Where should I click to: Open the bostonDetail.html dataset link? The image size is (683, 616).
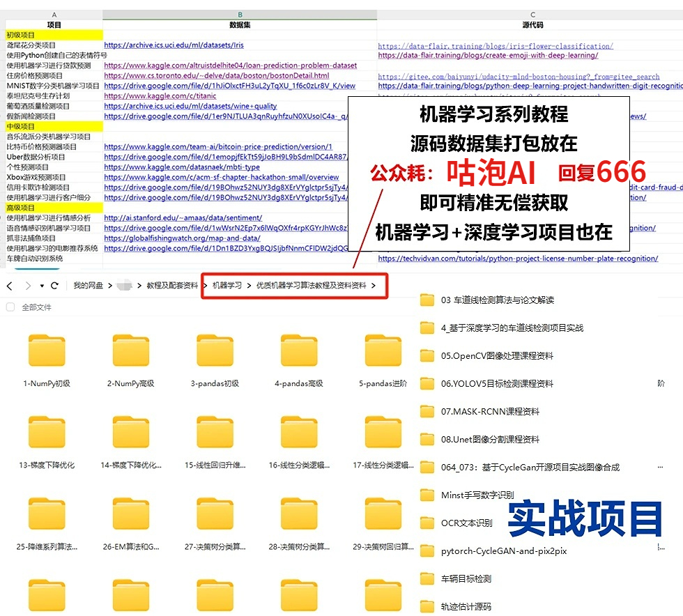(x=217, y=75)
